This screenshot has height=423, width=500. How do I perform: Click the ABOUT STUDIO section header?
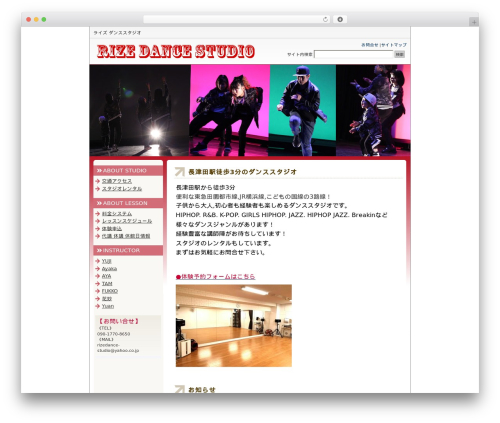pyautogui.click(x=128, y=170)
